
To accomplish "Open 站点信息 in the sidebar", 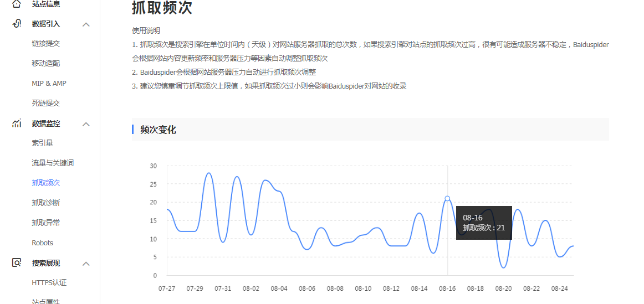I will (x=46, y=4).
